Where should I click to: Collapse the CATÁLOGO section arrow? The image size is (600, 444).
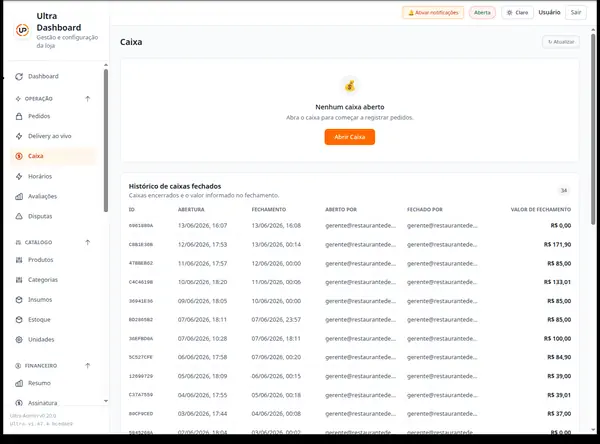[x=88, y=242]
